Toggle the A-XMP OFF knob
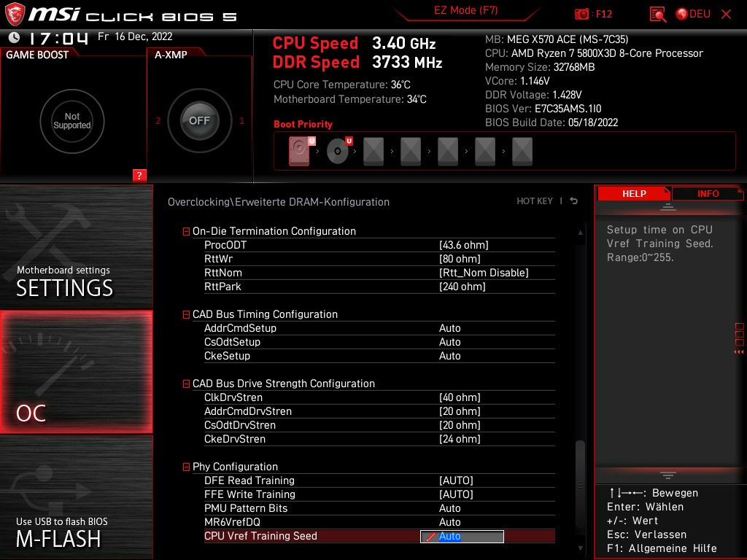747x560 pixels. [199, 121]
